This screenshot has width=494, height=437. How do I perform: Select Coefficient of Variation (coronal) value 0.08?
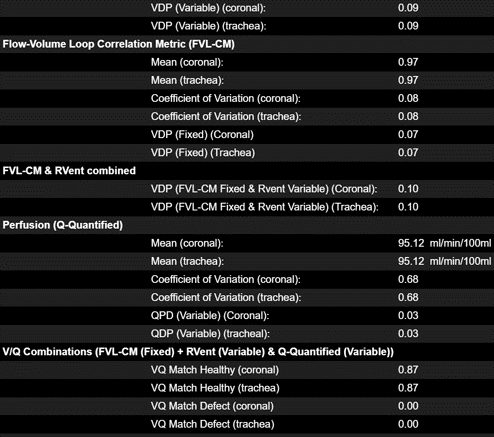click(408, 98)
